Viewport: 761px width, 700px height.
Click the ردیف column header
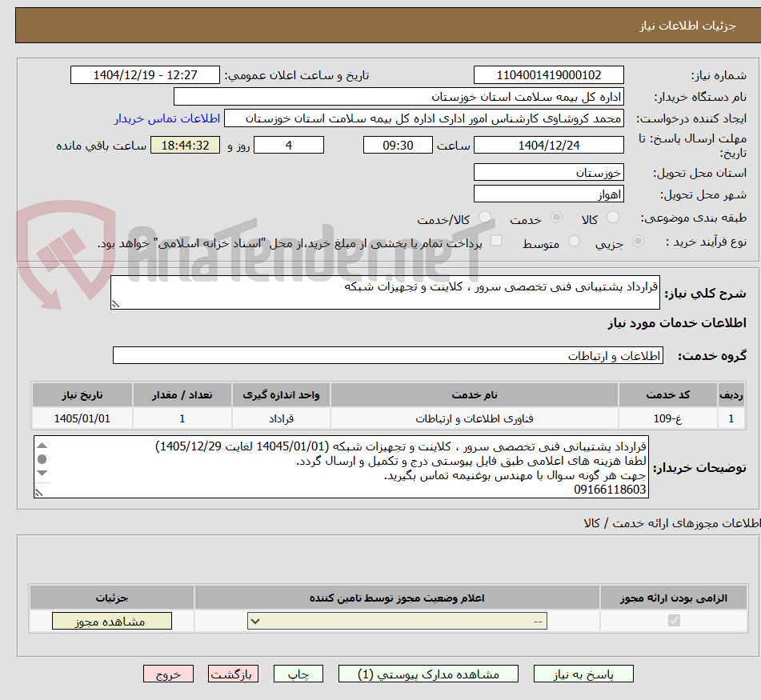731,395
